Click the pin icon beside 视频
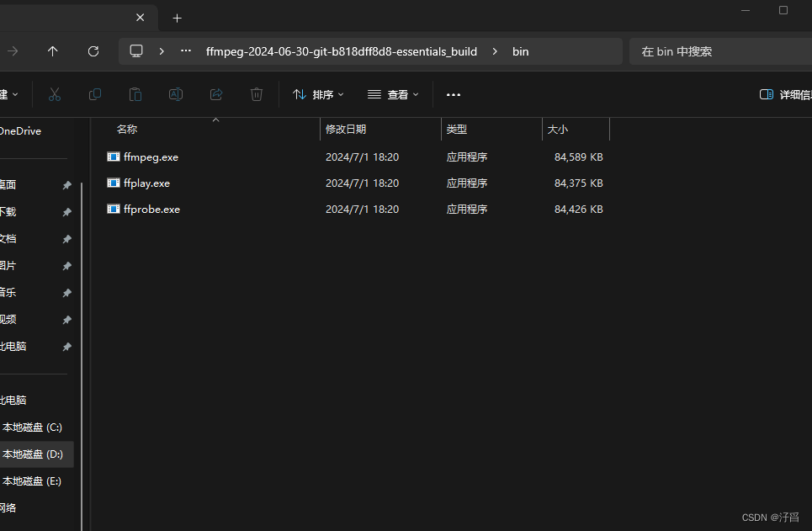812x531 pixels. point(66,320)
